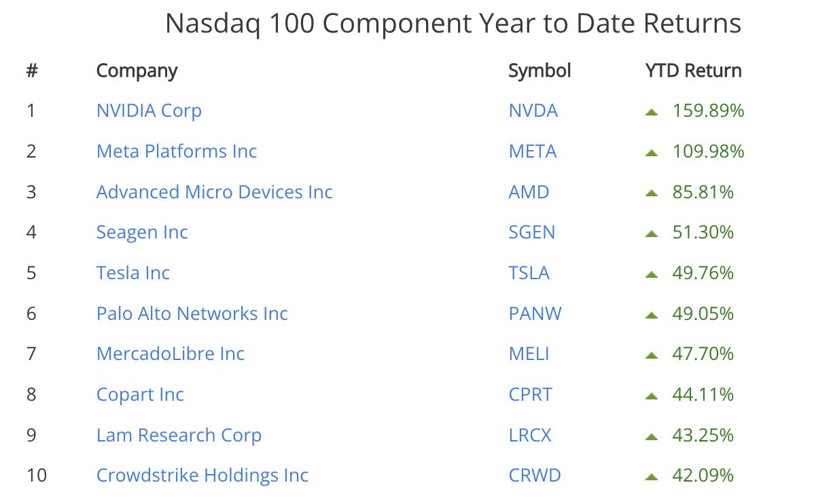This screenshot has width=814, height=504.
Task: Click the YTD Return column header
Action: pyautogui.click(x=694, y=71)
